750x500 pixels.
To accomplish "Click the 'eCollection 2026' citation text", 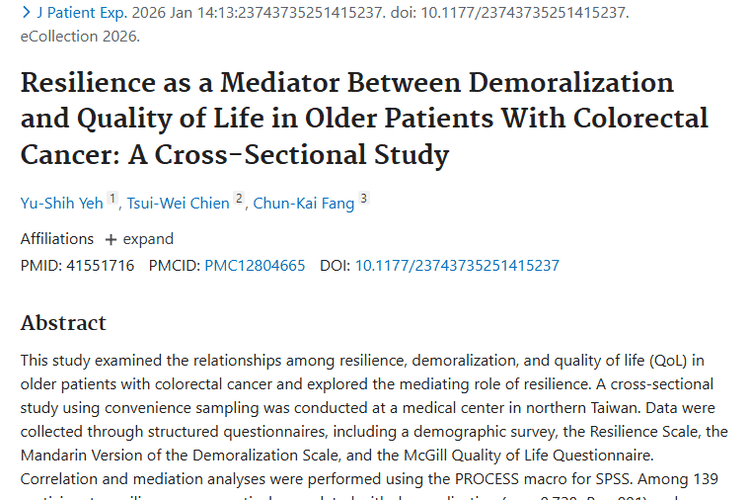I will (80, 36).
